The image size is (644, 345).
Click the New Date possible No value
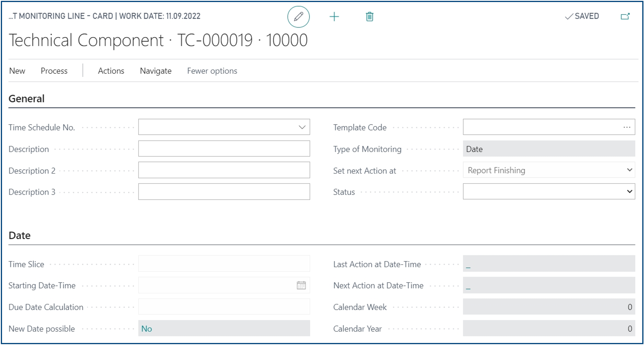(147, 329)
